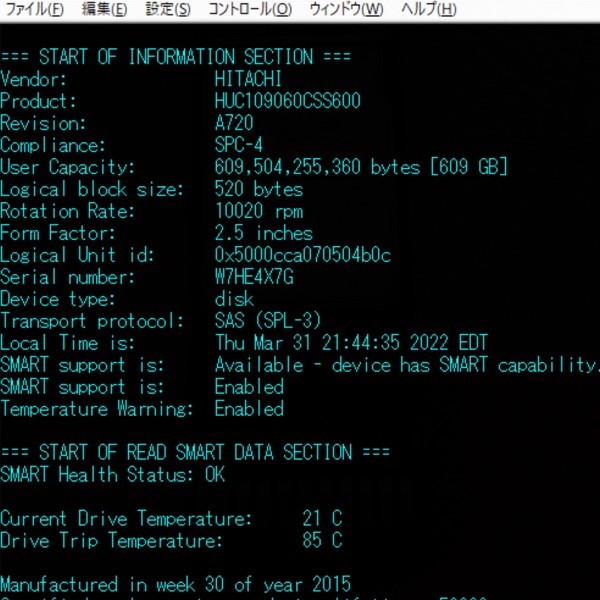Open the 設定(S) menu
This screenshot has height=600, width=600.
pos(168,9)
